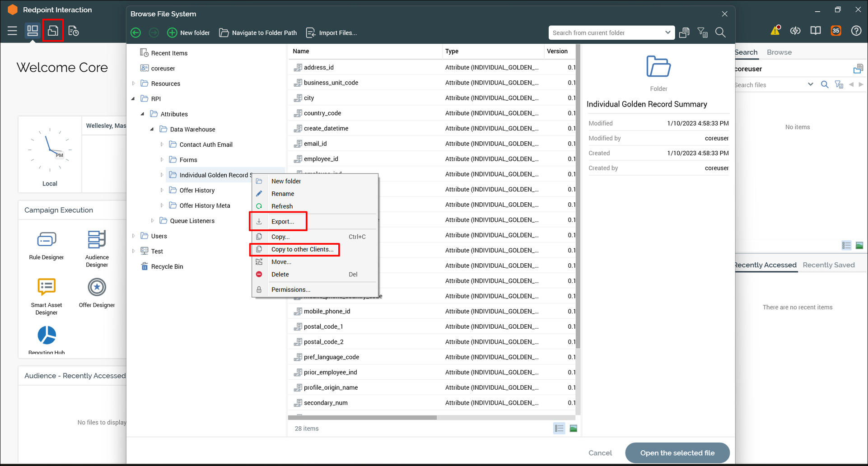The width and height of the screenshot is (868, 466).
Task: Open the search scope dropdown arrow
Action: click(x=667, y=33)
